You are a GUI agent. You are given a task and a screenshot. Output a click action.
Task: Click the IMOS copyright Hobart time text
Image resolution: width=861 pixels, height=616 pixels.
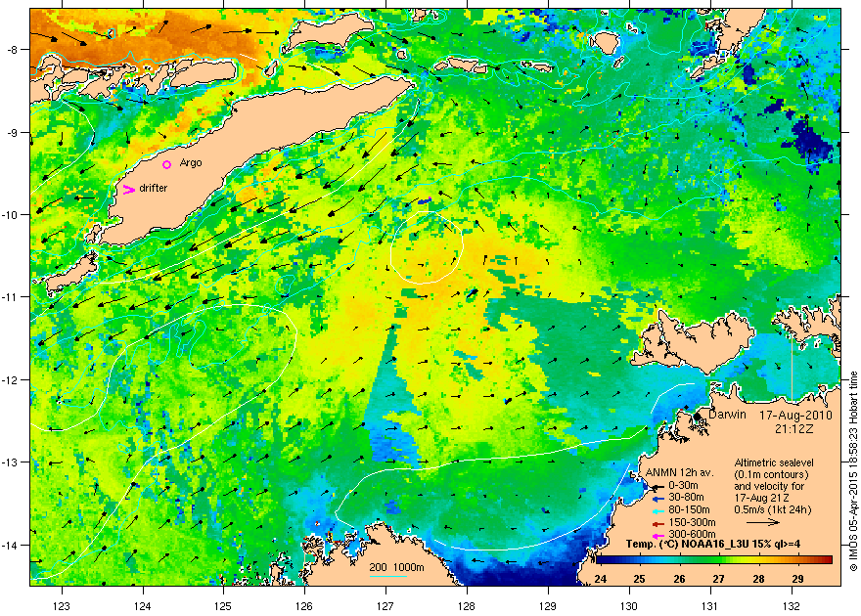[x=853, y=471]
